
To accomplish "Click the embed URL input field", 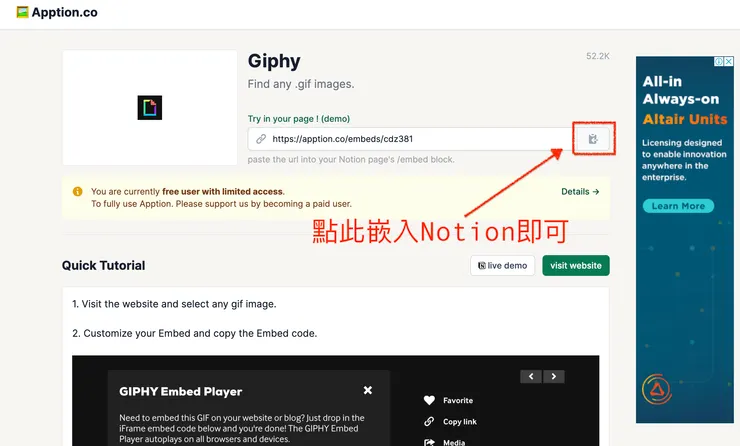I will (x=410, y=139).
